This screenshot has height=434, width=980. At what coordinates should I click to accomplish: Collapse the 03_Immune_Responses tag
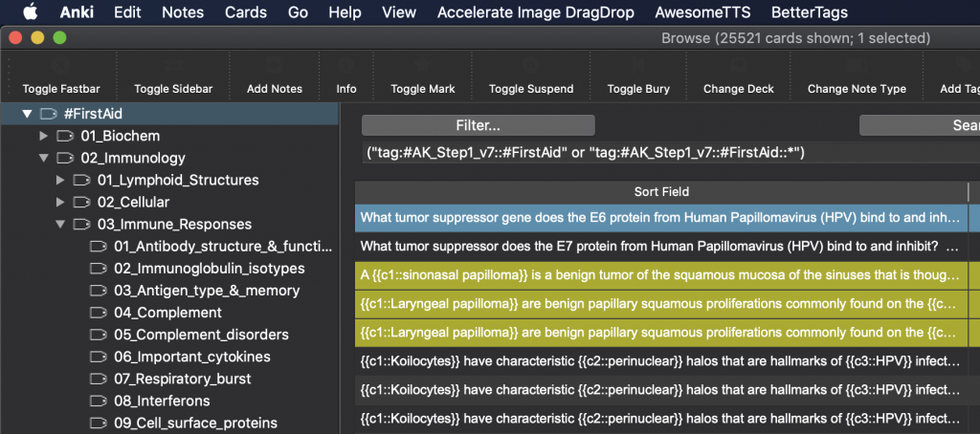click(61, 225)
